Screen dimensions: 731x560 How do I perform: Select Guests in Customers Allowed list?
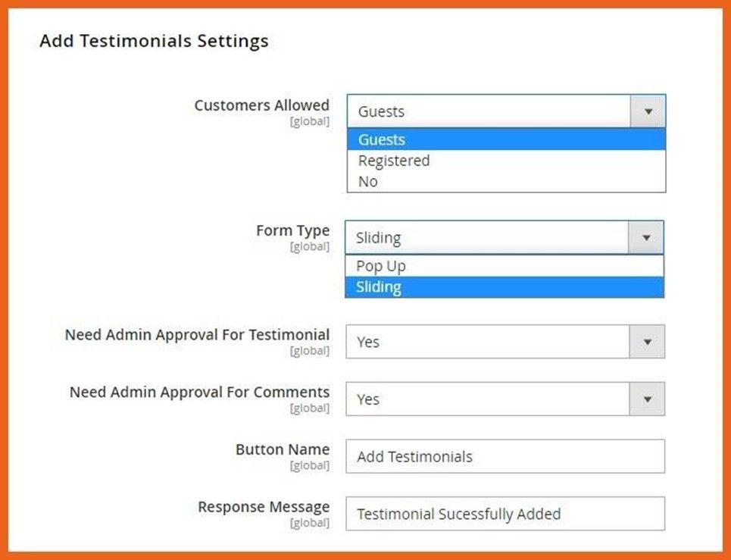(382, 139)
